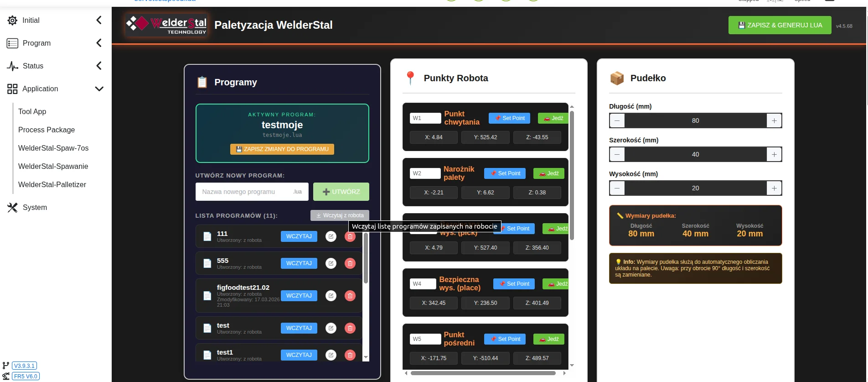868x382 pixels.
Task: Click the file icon of program 111
Action: [207, 236]
